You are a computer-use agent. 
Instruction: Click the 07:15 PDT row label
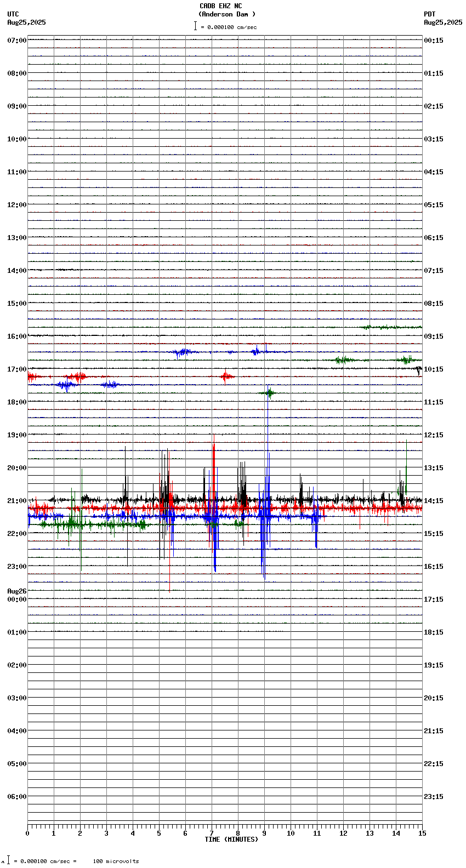[x=434, y=271]
